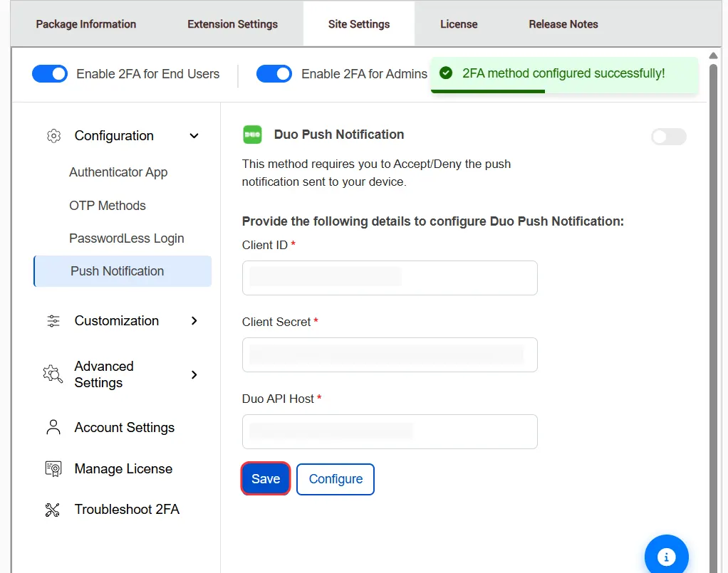Image resolution: width=728 pixels, height=573 pixels.
Task: Click the Configuration gear icon
Action: click(x=53, y=135)
